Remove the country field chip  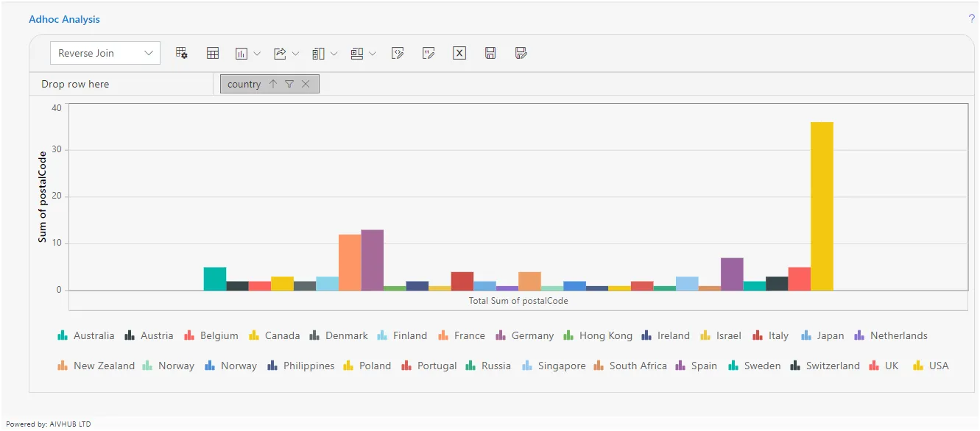click(306, 84)
